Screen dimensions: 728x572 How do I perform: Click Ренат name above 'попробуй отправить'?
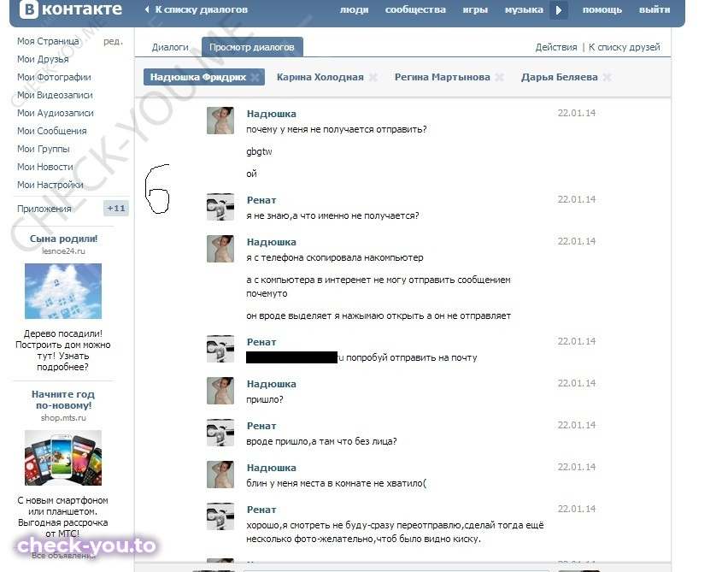261,342
